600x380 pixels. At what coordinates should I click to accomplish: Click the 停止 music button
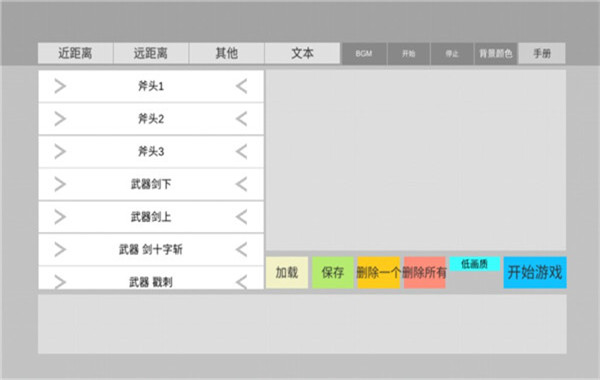pos(452,54)
